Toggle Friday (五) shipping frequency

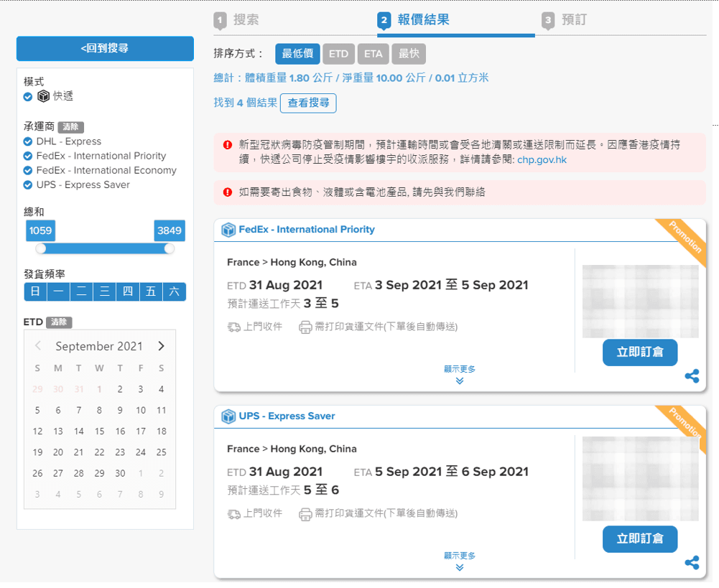(x=152, y=291)
